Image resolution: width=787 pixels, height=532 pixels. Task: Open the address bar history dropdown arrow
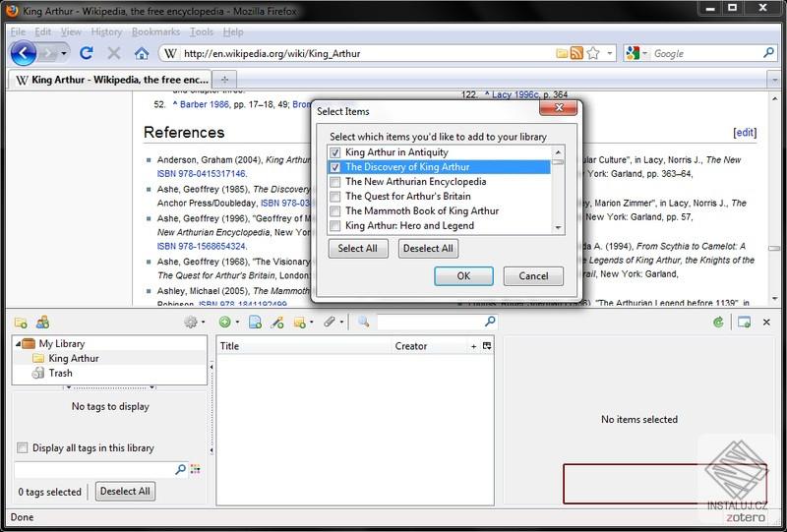(x=609, y=53)
